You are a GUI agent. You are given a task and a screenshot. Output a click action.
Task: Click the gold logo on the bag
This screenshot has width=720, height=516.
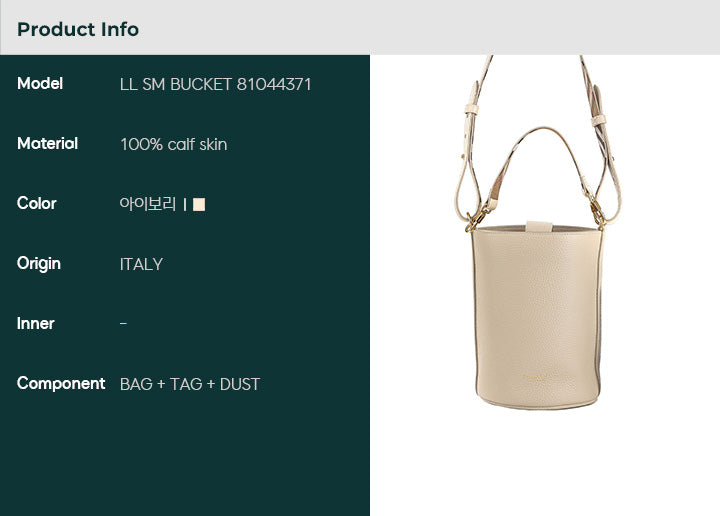(536, 377)
